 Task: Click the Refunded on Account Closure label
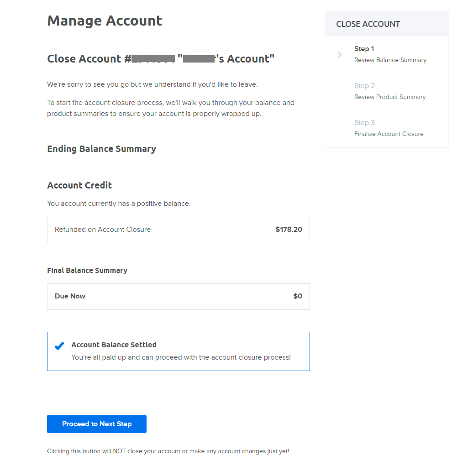(103, 230)
